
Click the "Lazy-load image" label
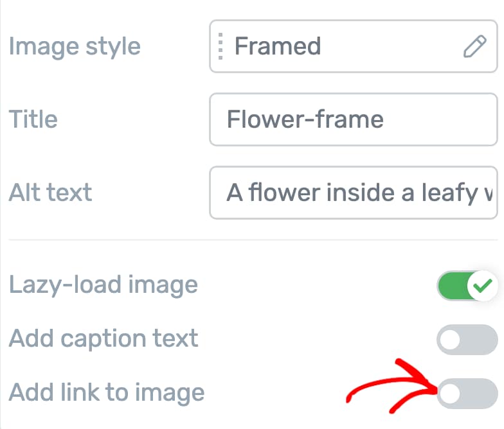pos(103,285)
